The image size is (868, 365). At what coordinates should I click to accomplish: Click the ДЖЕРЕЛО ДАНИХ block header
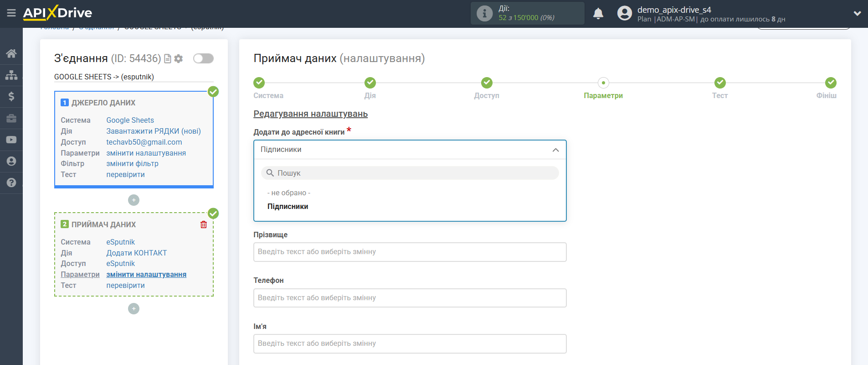point(103,103)
